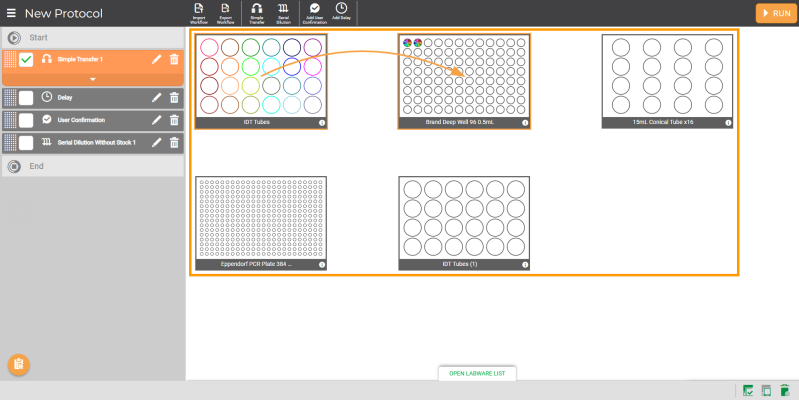Check the User Confirmation step checkbox
The image size is (799, 400).
[26, 120]
